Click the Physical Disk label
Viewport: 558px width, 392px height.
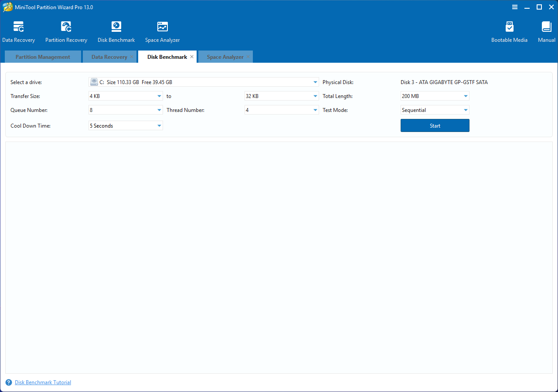pyautogui.click(x=338, y=82)
